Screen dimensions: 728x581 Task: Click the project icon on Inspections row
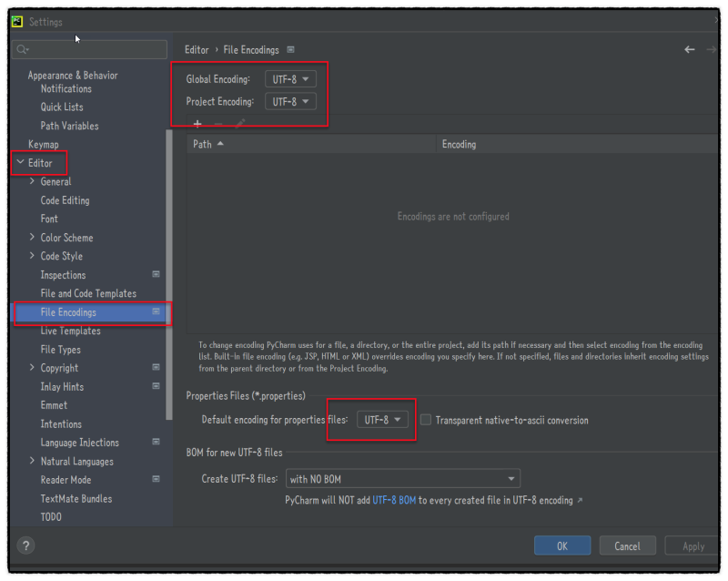tap(156, 274)
